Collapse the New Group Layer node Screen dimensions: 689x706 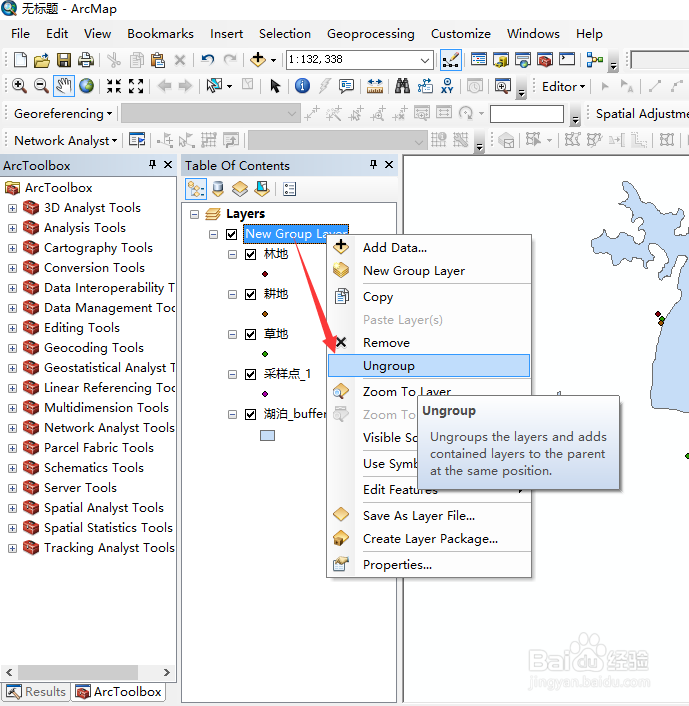pyautogui.click(x=213, y=234)
